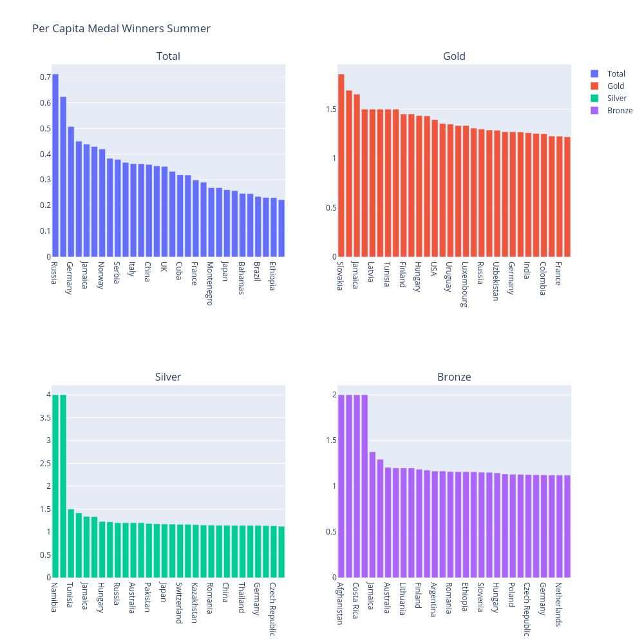The image size is (644, 644).
Task: Click the green Silver legend swatch
Action: pos(594,99)
